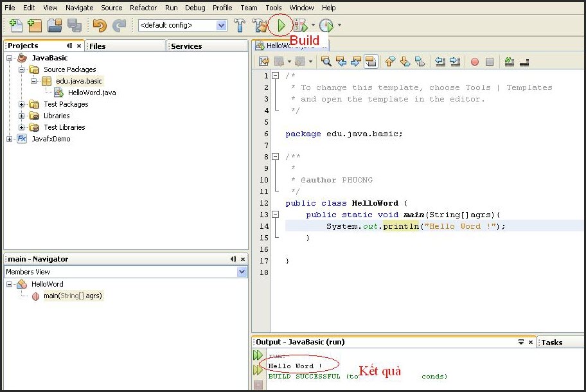Viewport: 586px width, 392px height.
Task: Select the Build Project hammer icon
Action: click(x=240, y=25)
